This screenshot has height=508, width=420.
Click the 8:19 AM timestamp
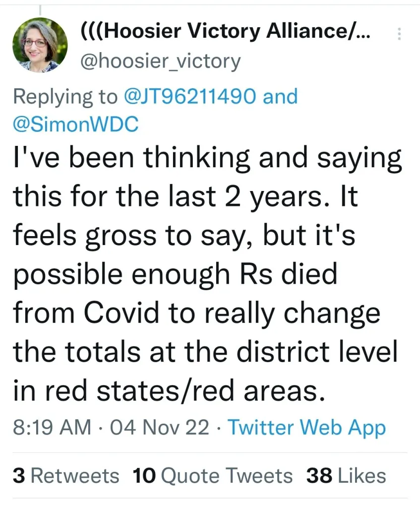[x=52, y=427]
